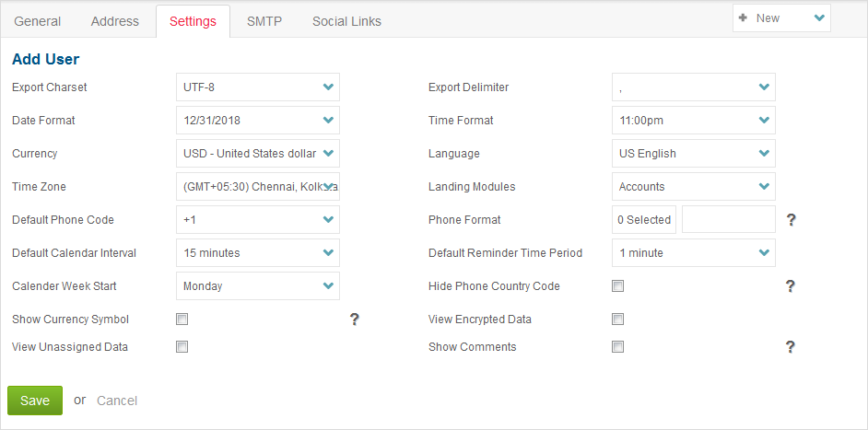Open the Language dropdown showing US English
This screenshot has height=430, width=868.
click(694, 153)
